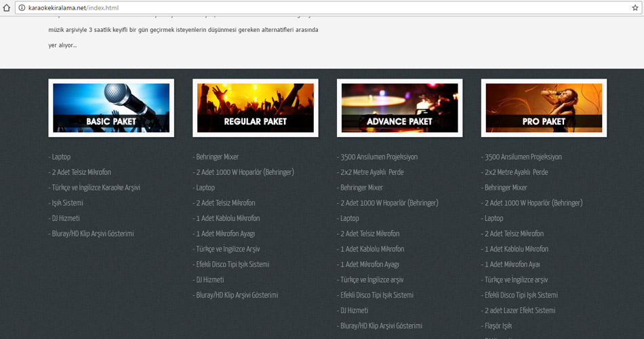Image resolution: width=644 pixels, height=339 pixels.
Task: Click "DJ Hizmeti" under Basic Paket
Action: (x=64, y=218)
